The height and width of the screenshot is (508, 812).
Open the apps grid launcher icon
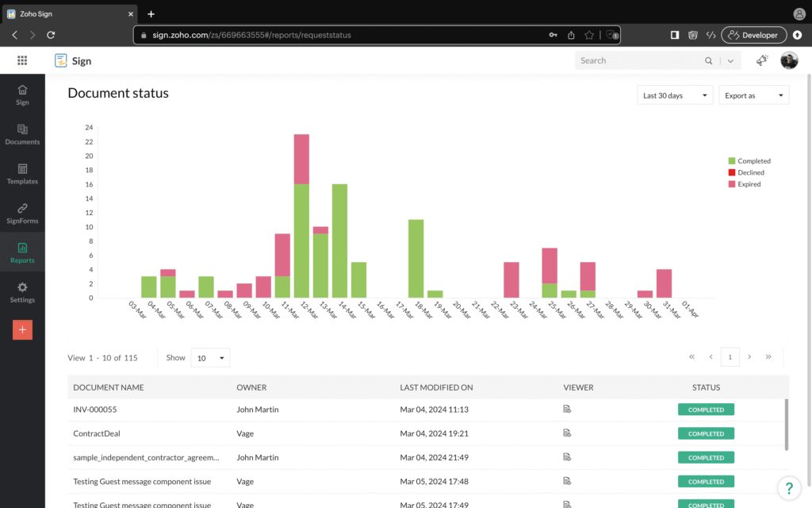pyautogui.click(x=22, y=61)
